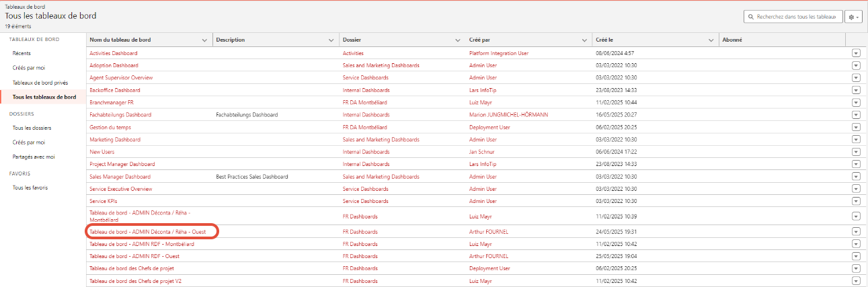
Task: Click the date '24/05/2025 19:31'
Action: click(x=617, y=232)
